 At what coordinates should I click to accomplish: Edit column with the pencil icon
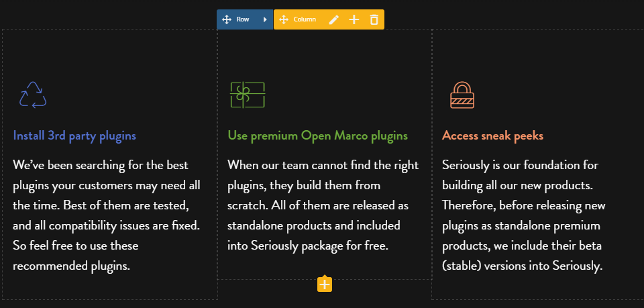(334, 19)
